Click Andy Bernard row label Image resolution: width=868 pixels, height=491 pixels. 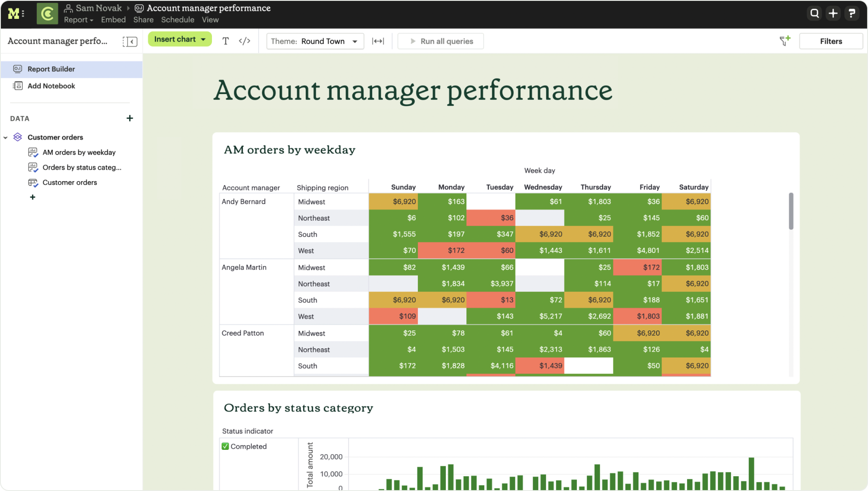[x=243, y=202]
